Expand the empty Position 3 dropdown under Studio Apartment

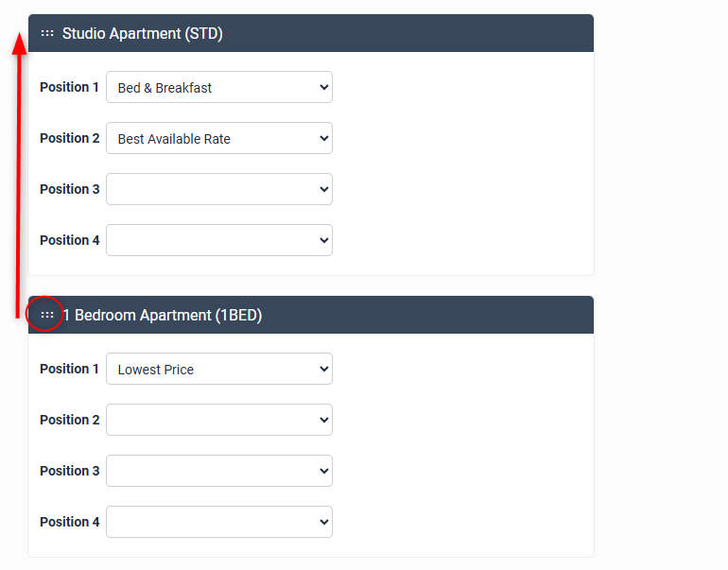tap(219, 189)
